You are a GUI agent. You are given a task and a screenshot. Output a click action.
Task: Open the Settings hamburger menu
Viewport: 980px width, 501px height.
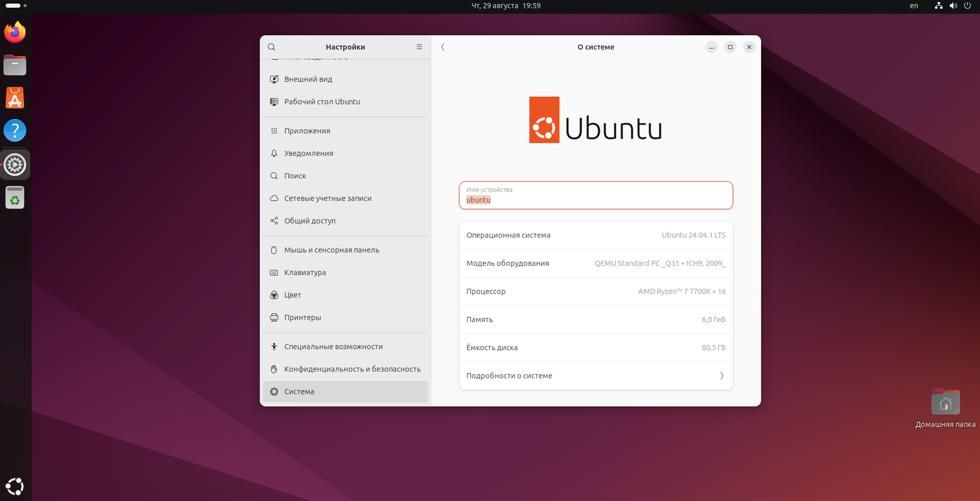[419, 47]
